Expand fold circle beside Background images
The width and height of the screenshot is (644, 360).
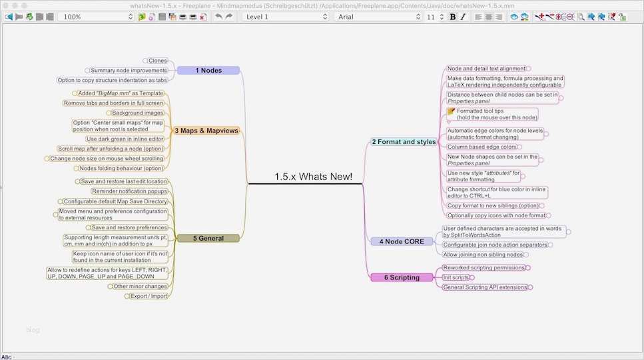(x=109, y=113)
